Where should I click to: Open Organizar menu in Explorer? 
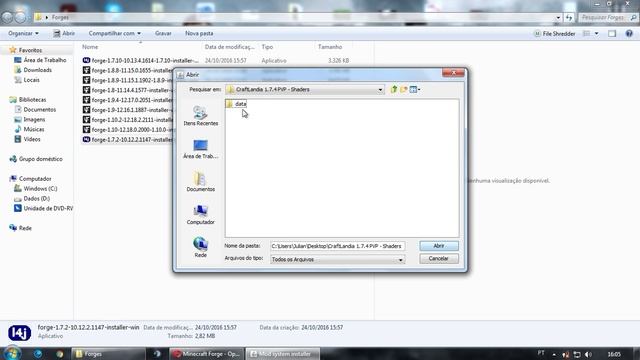(x=23, y=33)
